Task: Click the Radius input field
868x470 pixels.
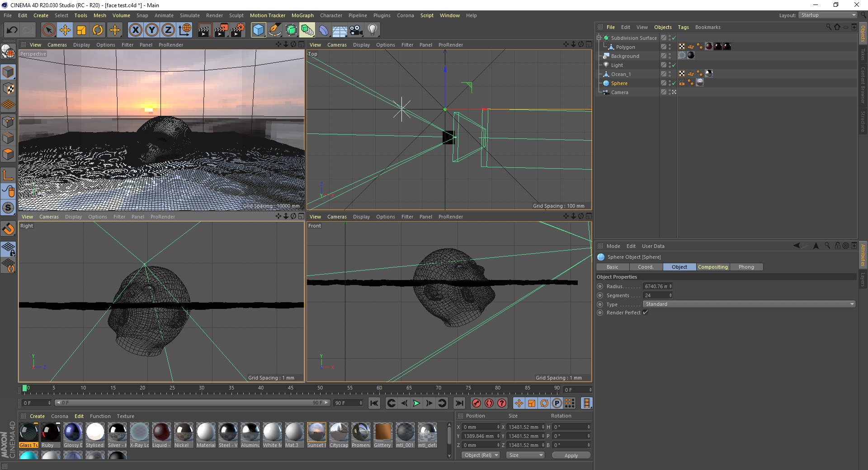Action: (x=656, y=286)
